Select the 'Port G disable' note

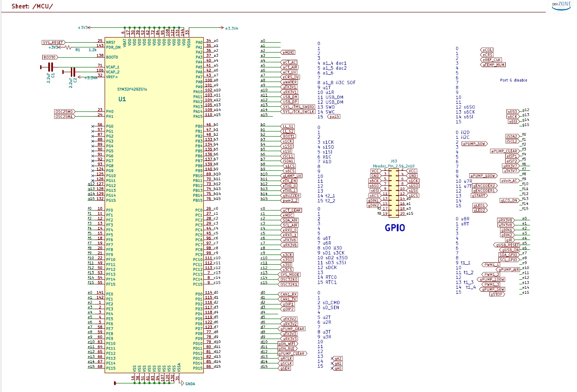pos(514,80)
